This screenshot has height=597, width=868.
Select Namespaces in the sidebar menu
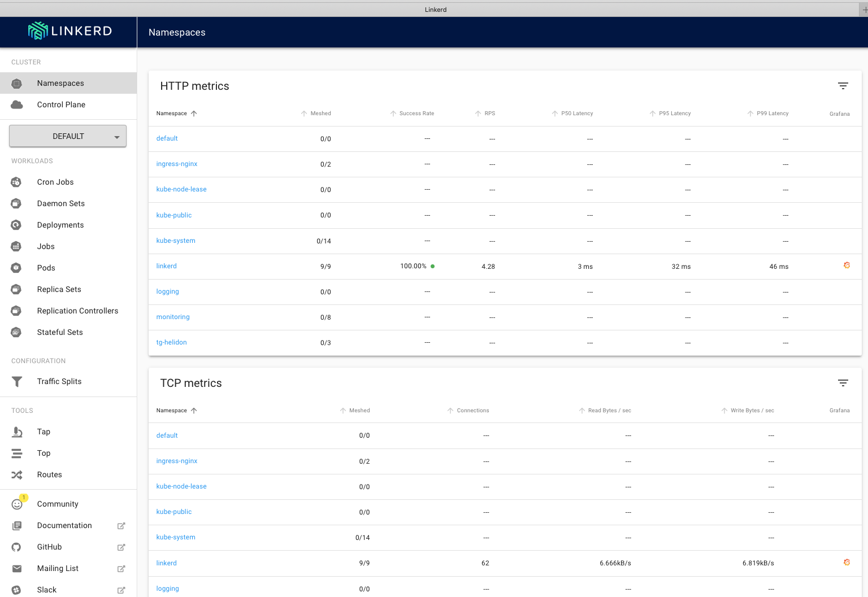coord(68,83)
